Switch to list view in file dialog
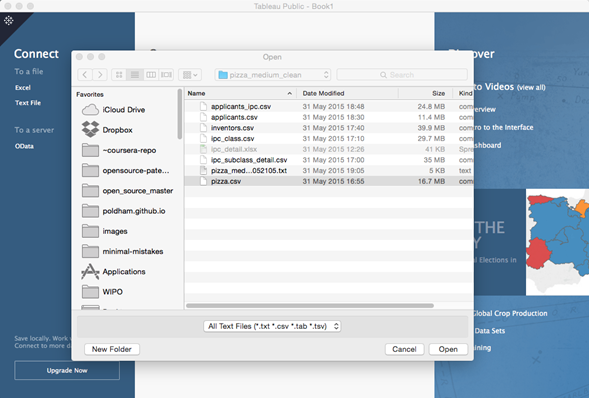Viewport: 589px width, 398px height. tap(134, 75)
